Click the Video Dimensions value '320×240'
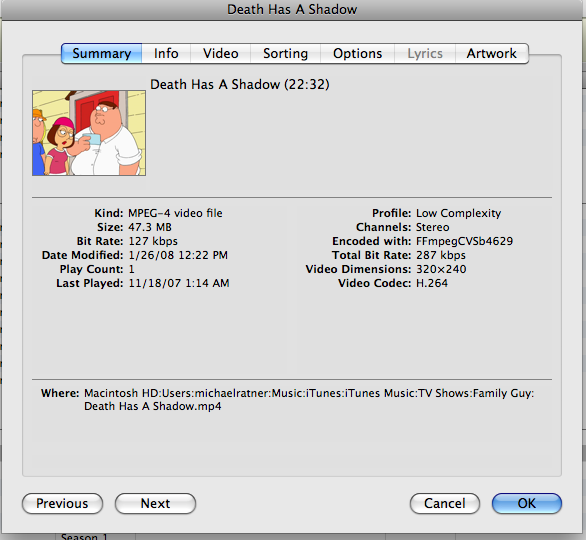The height and width of the screenshot is (540, 586). tap(441, 269)
